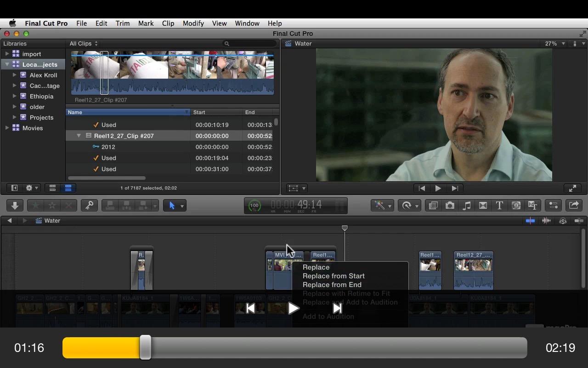Open the Music and Sound browser
Image resolution: width=588 pixels, height=368 pixels.
coord(466,206)
